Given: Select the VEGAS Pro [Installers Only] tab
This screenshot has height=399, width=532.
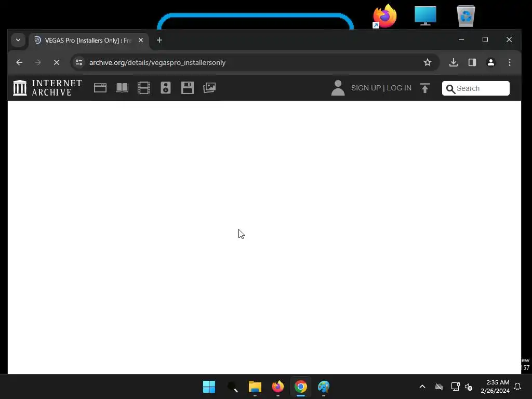Looking at the screenshot, I should tap(88, 41).
